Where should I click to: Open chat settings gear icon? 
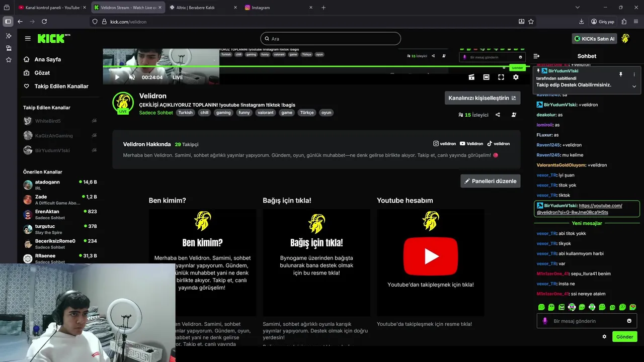tap(604, 337)
